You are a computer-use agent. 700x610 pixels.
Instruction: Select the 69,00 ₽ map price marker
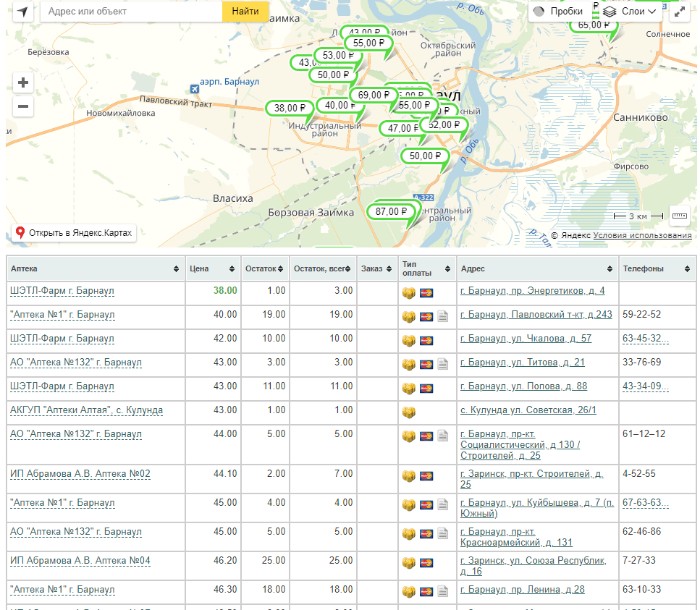[x=374, y=95]
